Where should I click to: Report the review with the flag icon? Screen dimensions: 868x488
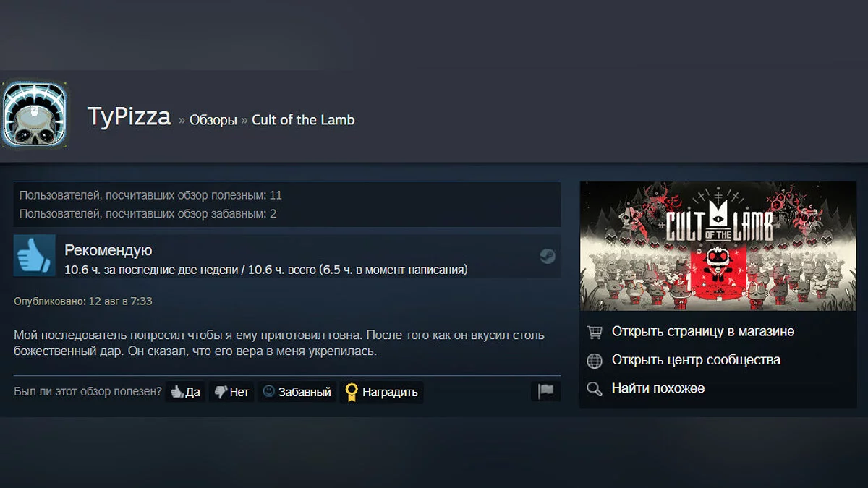[545, 391]
